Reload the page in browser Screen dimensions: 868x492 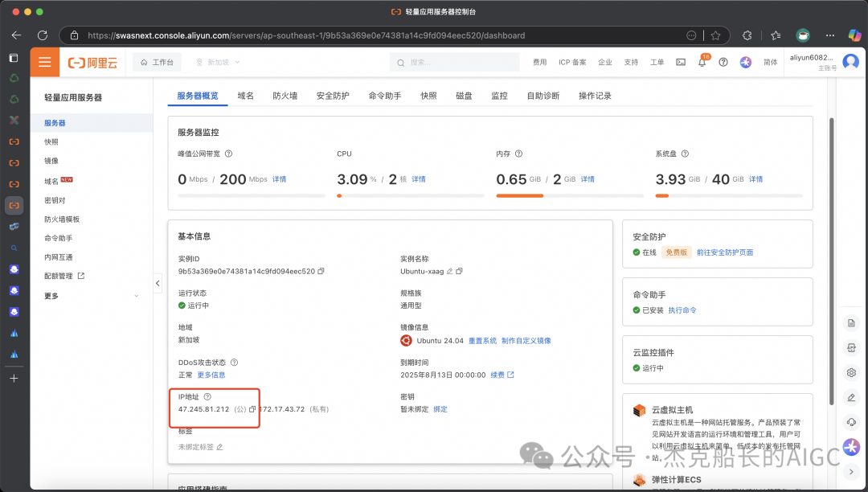pos(43,35)
